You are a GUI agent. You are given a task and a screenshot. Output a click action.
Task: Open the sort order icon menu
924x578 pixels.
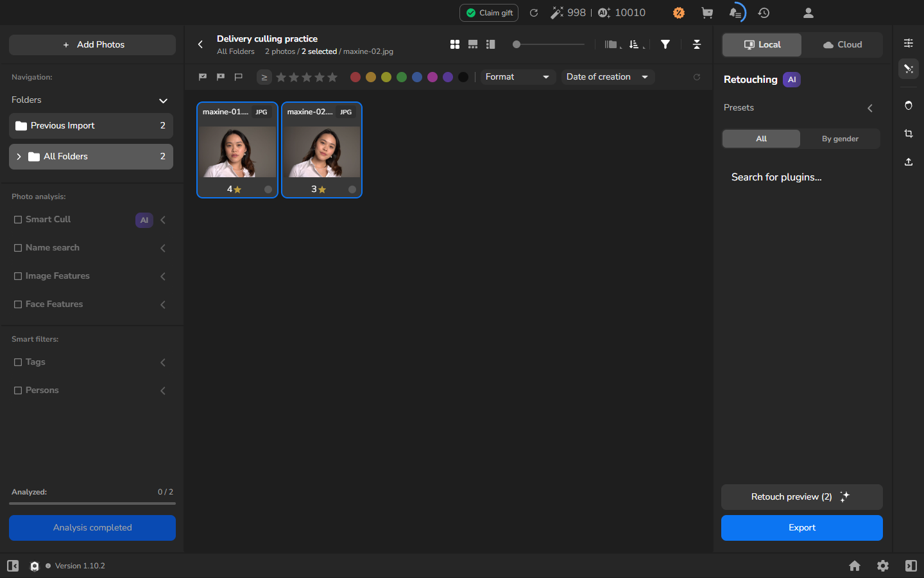tap(635, 44)
